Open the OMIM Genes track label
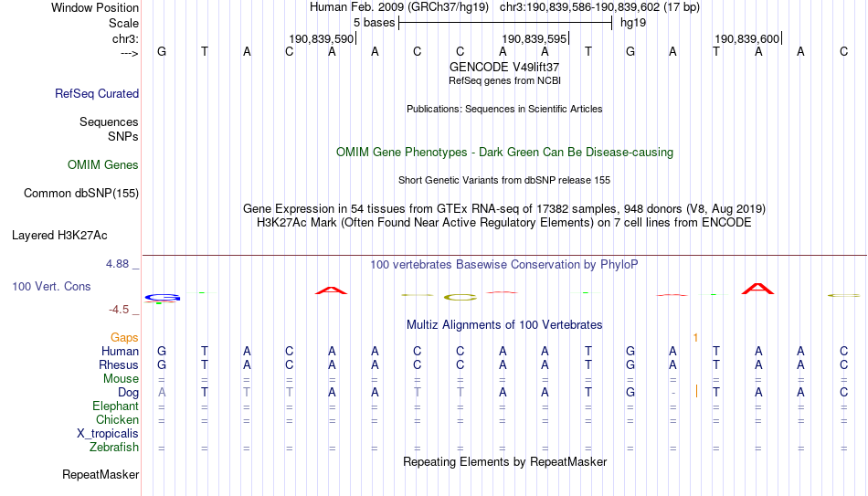Image resolution: width=868 pixels, height=496 pixels. point(103,165)
